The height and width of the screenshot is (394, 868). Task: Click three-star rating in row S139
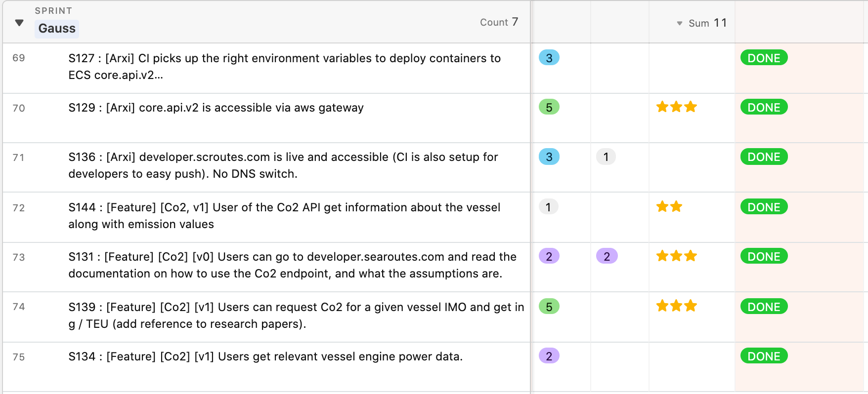tap(677, 306)
